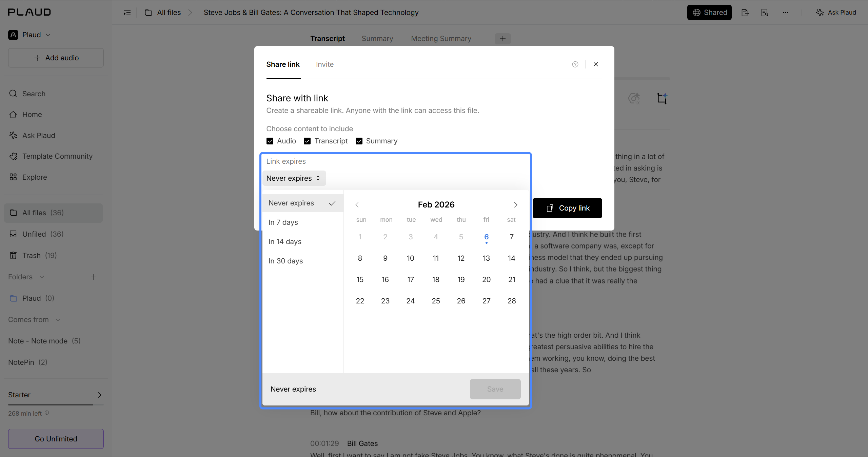868x457 pixels.
Task: Open Ask Plaud in the sidebar
Action: (x=32, y=136)
